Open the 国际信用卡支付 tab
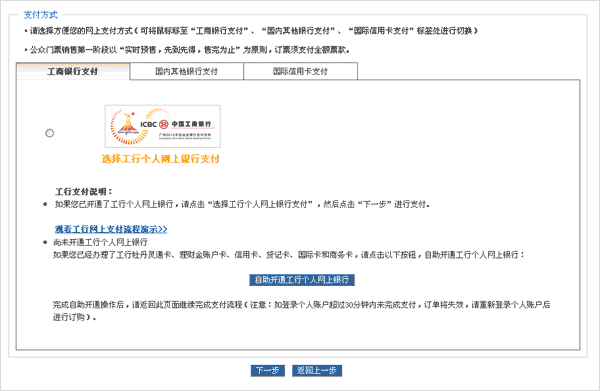The image size is (600, 391). click(300, 71)
